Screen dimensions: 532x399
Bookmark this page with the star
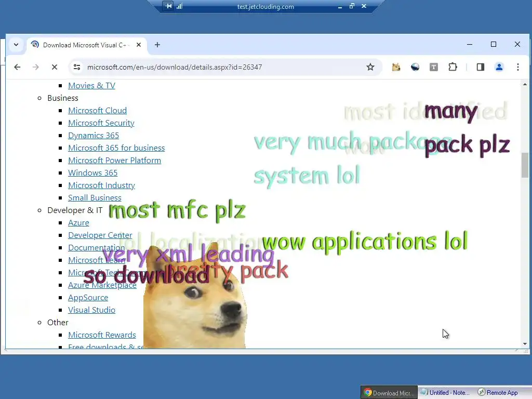[x=370, y=67]
